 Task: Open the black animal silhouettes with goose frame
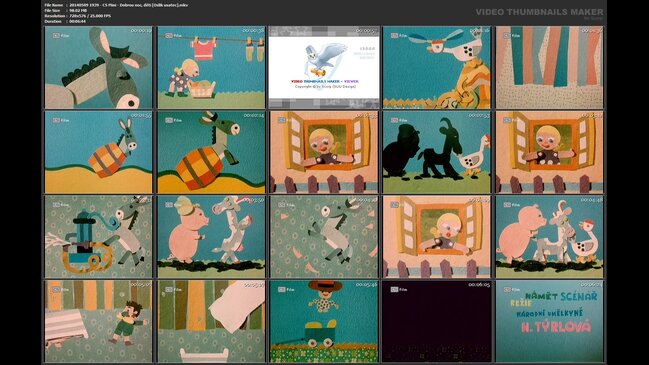(x=437, y=152)
